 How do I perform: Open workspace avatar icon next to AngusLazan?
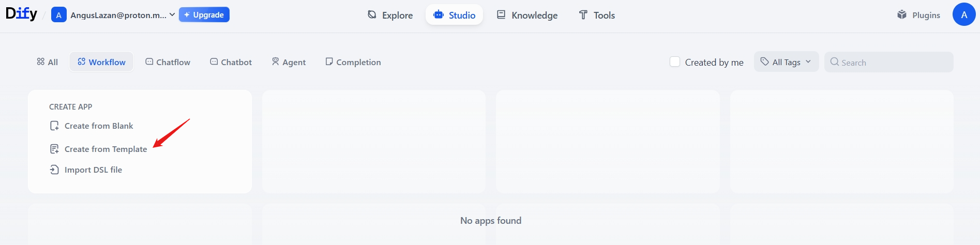point(58,15)
